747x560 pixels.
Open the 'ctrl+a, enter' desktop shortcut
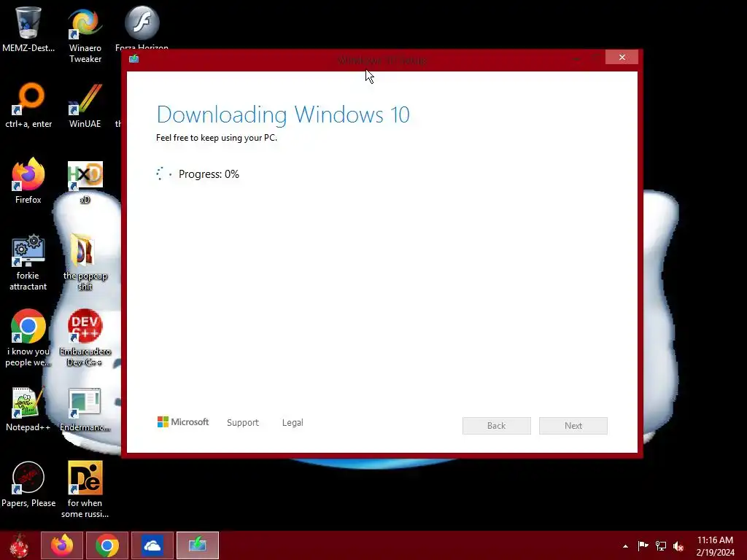click(x=28, y=105)
